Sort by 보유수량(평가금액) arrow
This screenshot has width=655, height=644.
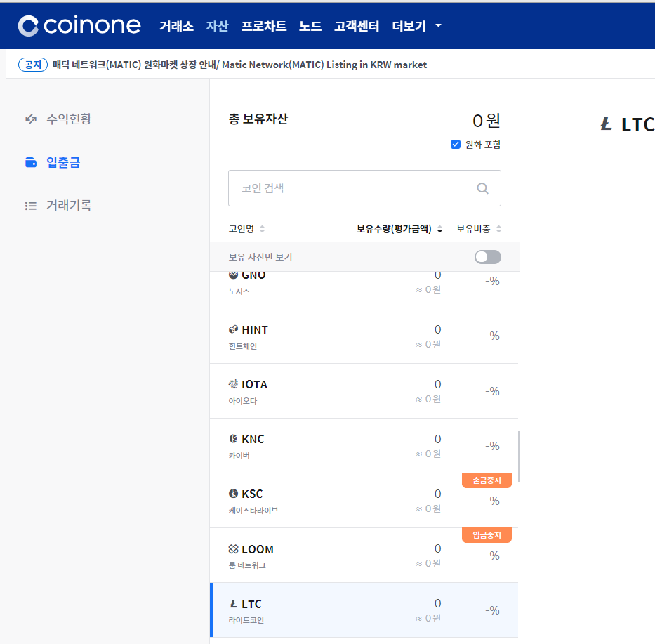(x=440, y=230)
